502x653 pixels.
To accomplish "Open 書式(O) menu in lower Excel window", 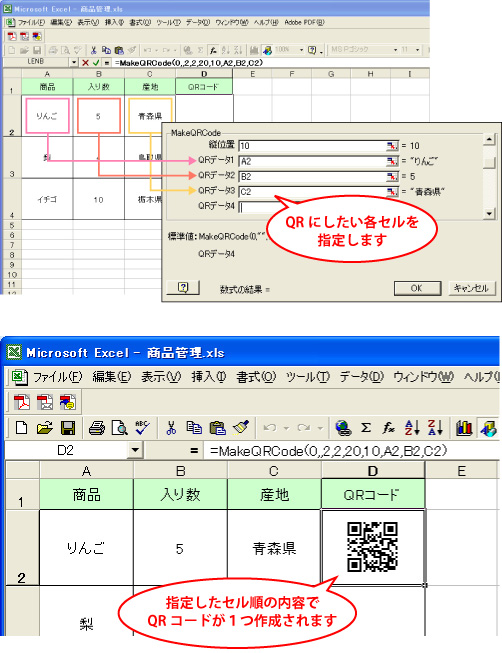I will pos(256,377).
